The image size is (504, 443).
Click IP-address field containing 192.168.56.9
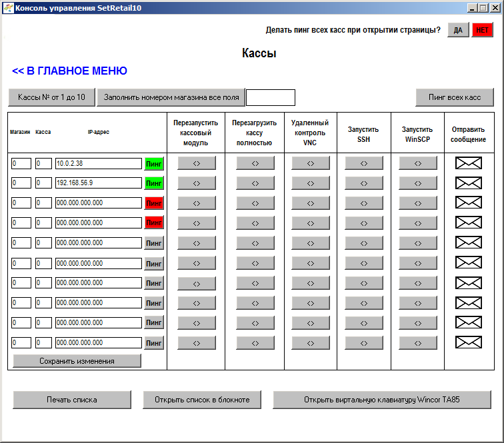click(99, 183)
